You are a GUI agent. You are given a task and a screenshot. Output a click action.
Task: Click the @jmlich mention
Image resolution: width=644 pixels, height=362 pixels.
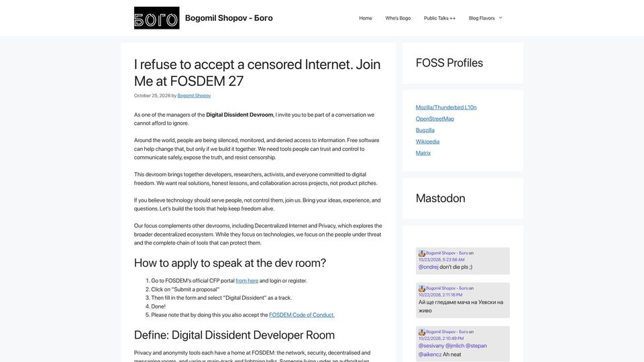coord(455,346)
